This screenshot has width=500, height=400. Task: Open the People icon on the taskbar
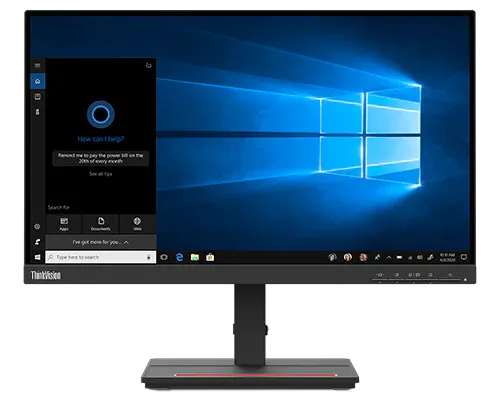(x=377, y=257)
